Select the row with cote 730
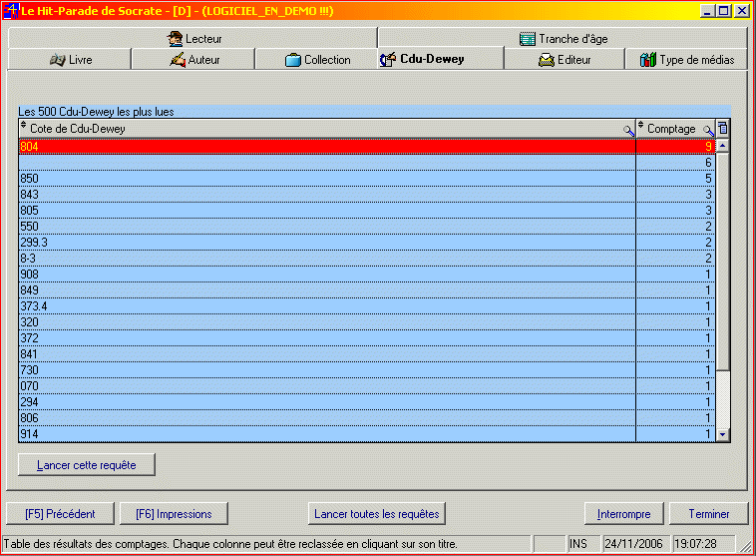 pos(366,369)
